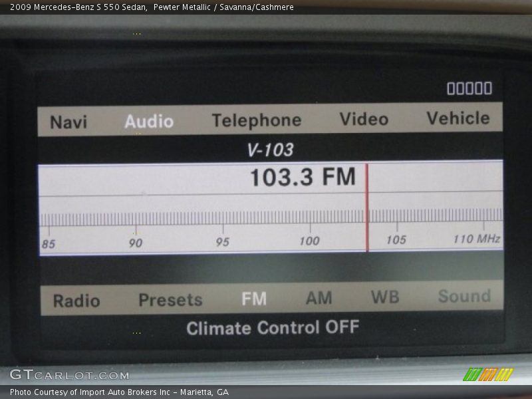This screenshot has height=399, width=532.
Task: Click the V-103 station name
Action: tap(270, 150)
